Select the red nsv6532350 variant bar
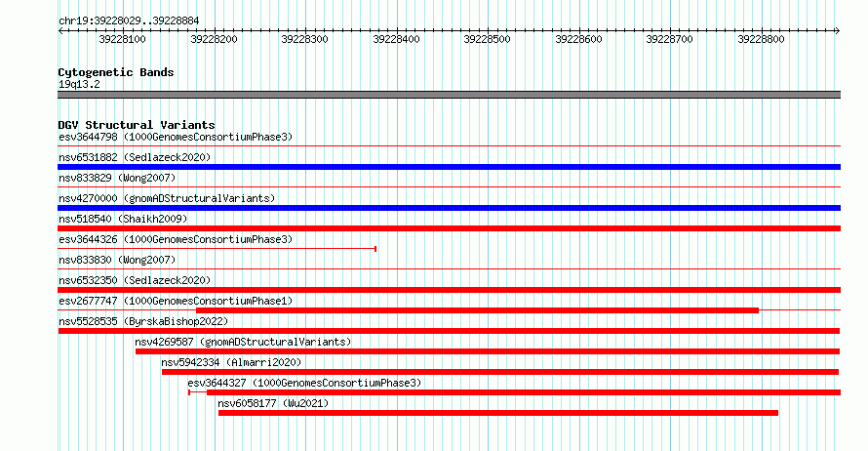The width and height of the screenshot is (868, 451). tap(449, 290)
